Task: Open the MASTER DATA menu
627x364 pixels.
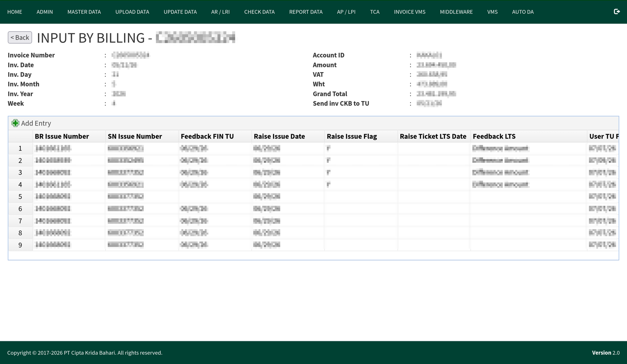Action: point(84,12)
